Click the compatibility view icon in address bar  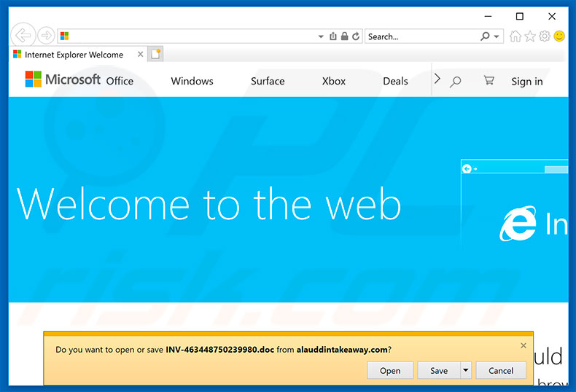pyautogui.click(x=332, y=36)
